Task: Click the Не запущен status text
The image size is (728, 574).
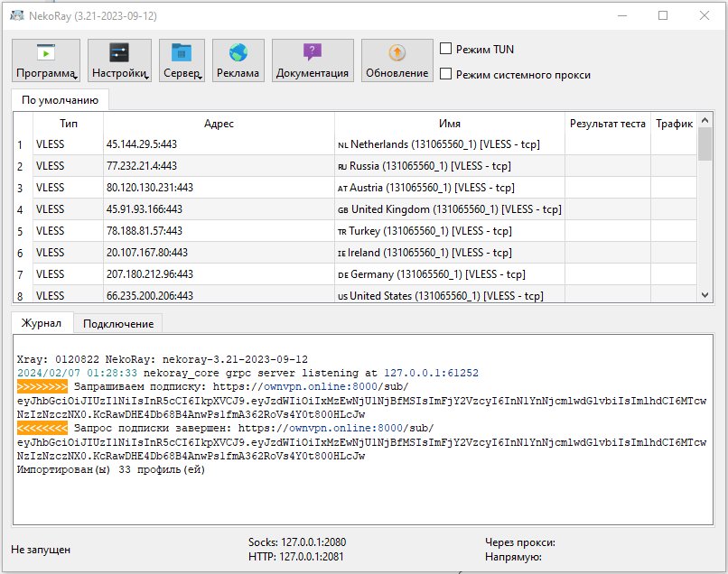Action: coord(41,550)
